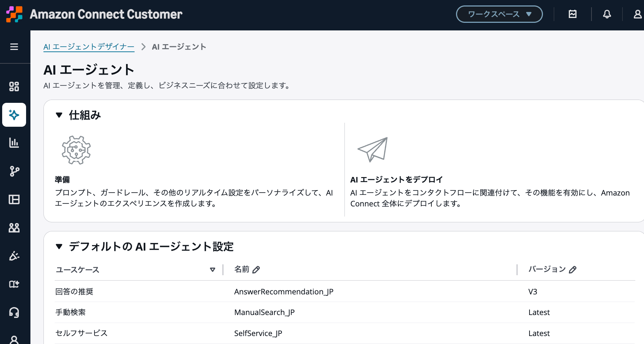Select the Latest version of ManualSearch_JP
The width and height of the screenshot is (644, 344).
539,312
